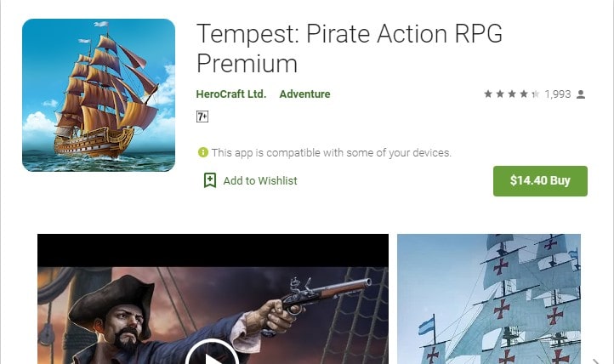614x364 pixels.
Task: Click the sailing ship app icon
Action: pos(99,95)
